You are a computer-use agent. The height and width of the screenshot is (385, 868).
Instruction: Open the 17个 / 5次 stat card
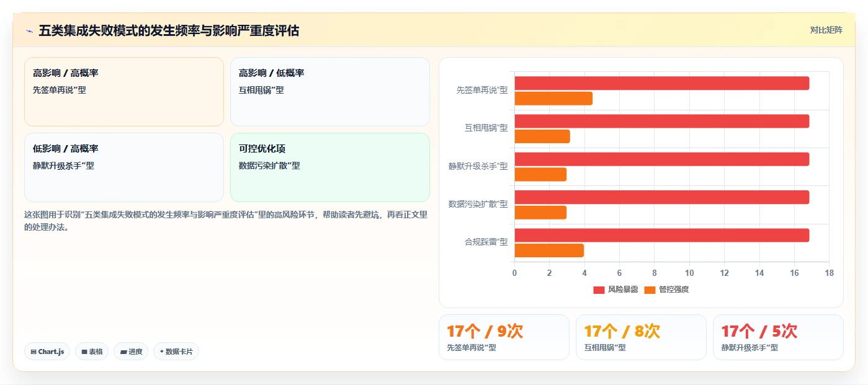coord(778,337)
